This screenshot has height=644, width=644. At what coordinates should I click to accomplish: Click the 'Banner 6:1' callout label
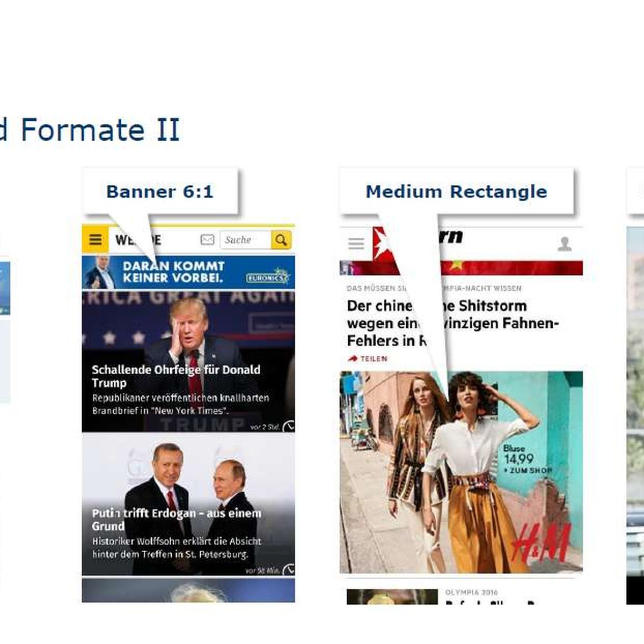[160, 192]
